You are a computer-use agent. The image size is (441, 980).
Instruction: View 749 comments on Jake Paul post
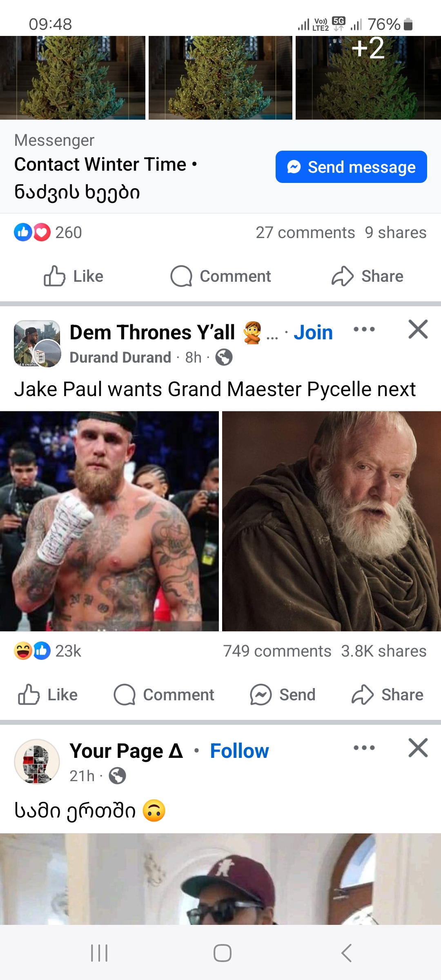click(277, 651)
